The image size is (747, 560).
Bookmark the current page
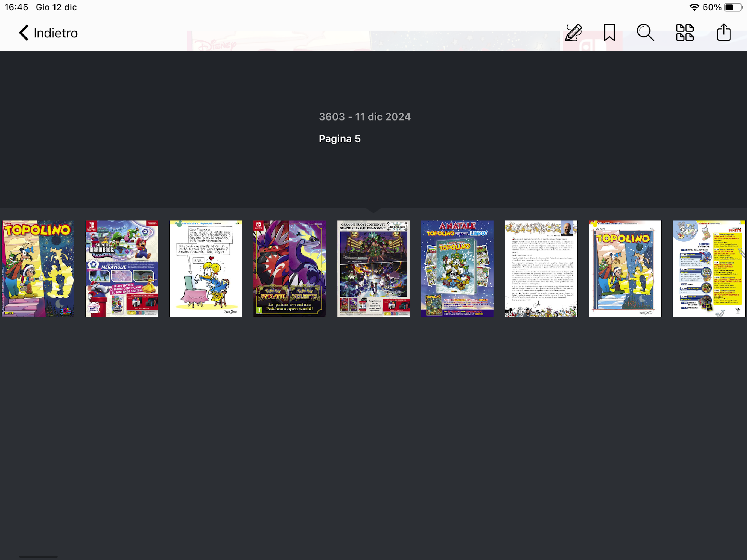609,33
